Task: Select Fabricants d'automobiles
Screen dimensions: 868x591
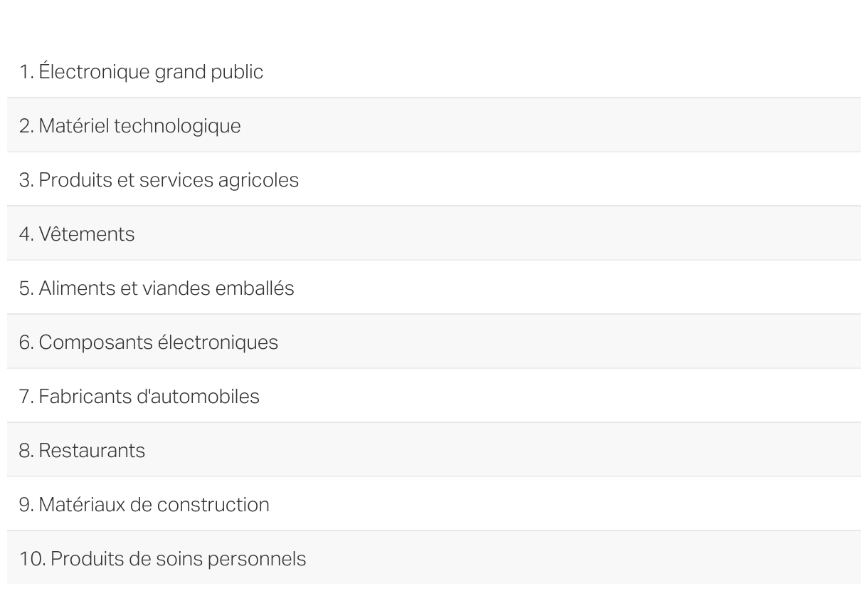Action: [433, 397]
